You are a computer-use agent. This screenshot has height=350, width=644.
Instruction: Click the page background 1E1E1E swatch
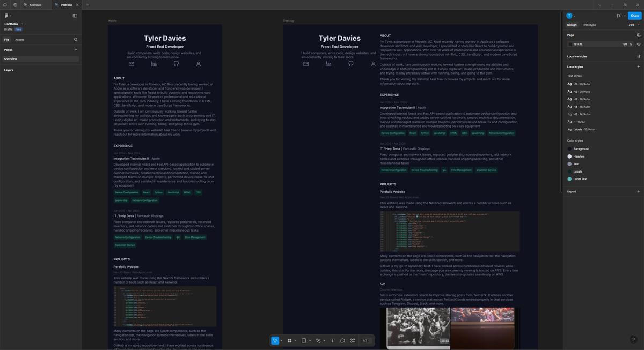pyautogui.click(x=570, y=44)
